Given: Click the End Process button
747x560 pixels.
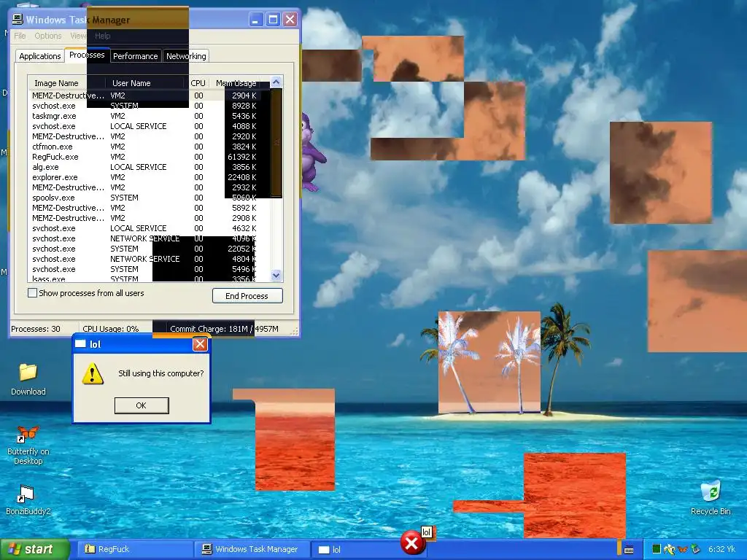Looking at the screenshot, I should click(x=247, y=296).
